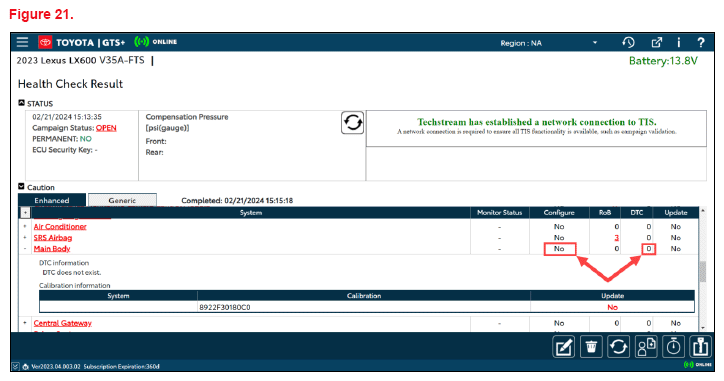Image resolution: width=724 pixels, height=381 pixels.
Task: Expand the SRS Airbag row
Action: tap(25, 237)
